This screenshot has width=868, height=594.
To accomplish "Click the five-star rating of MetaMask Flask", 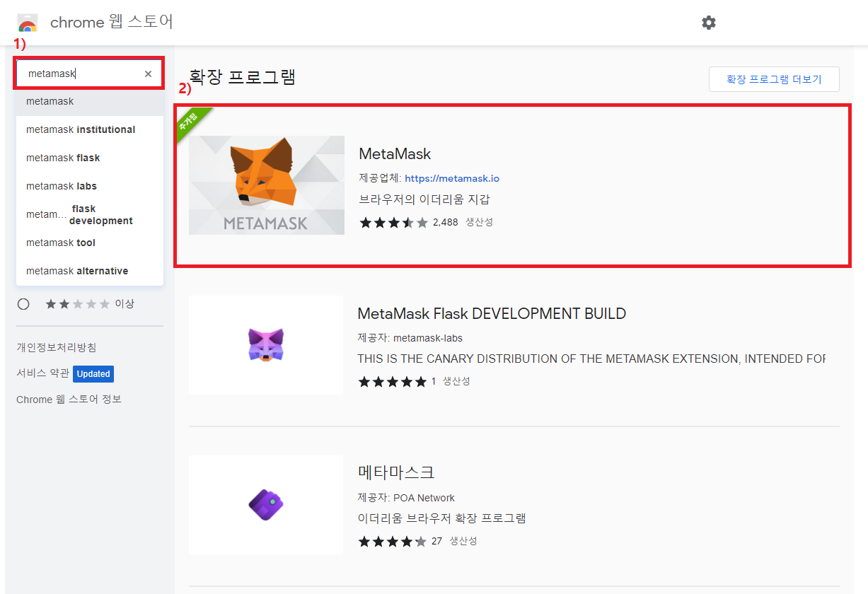I will [x=392, y=382].
